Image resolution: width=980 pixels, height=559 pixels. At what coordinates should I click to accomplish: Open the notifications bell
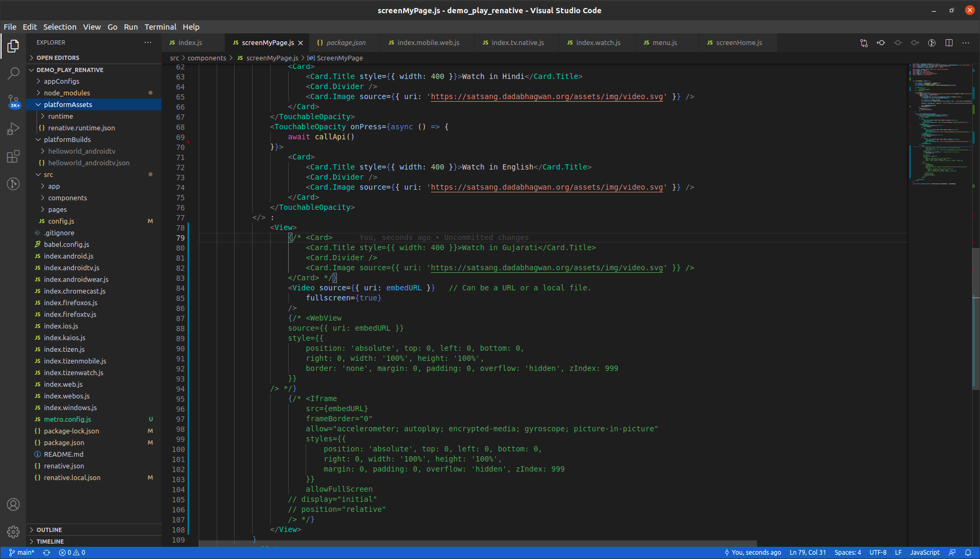tap(968, 553)
